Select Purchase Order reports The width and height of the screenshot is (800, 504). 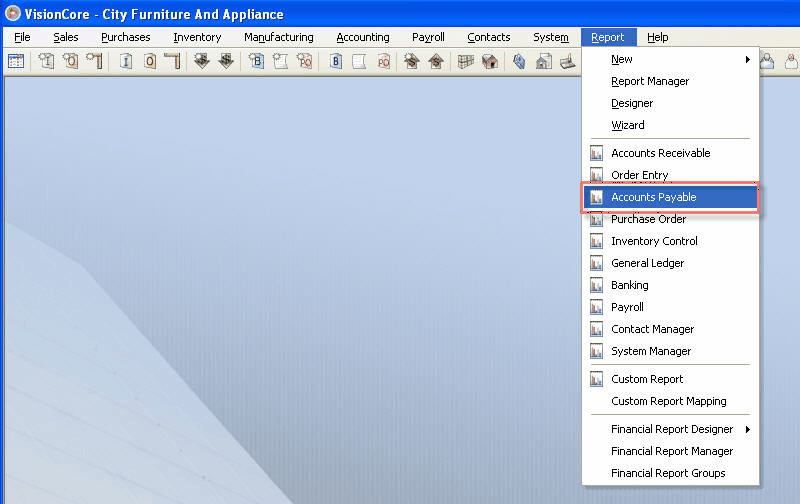coord(670,219)
